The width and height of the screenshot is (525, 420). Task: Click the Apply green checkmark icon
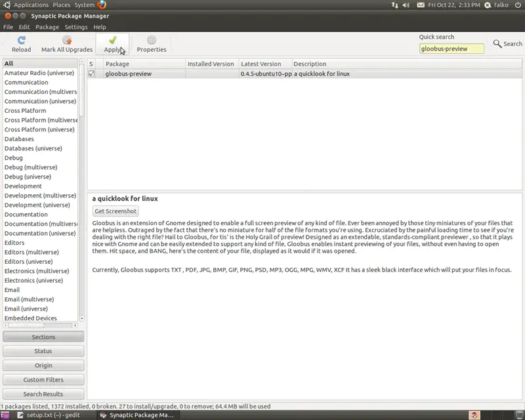(112, 40)
